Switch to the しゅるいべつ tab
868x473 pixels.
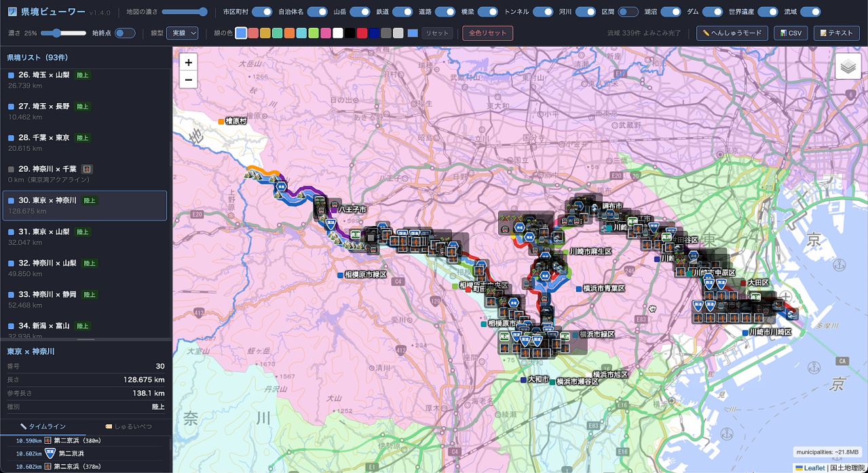point(128,426)
